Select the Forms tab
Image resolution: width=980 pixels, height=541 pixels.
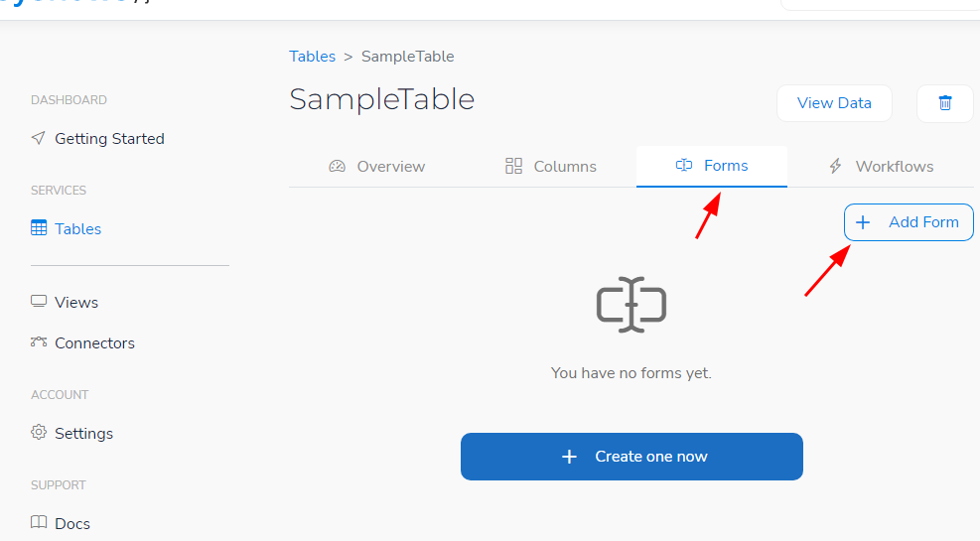712,166
